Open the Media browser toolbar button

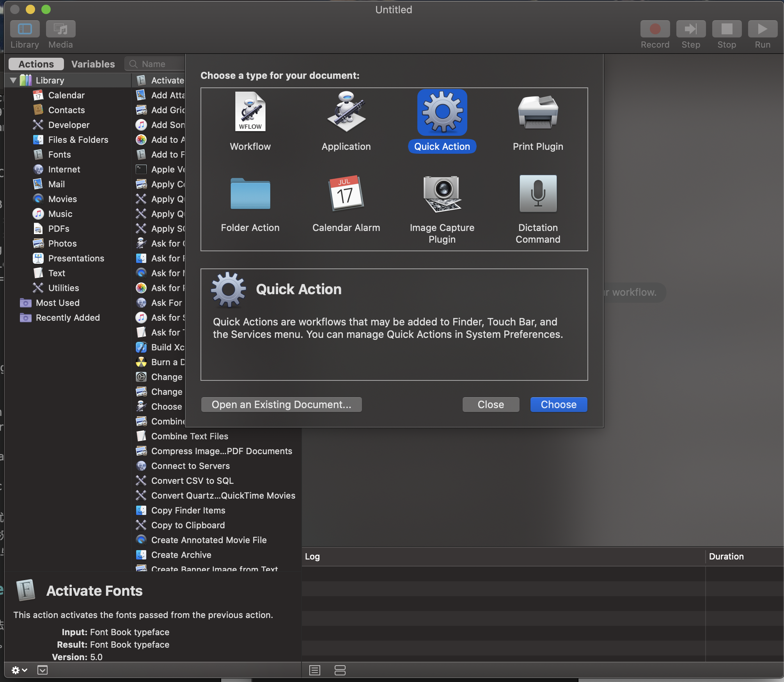coord(60,29)
